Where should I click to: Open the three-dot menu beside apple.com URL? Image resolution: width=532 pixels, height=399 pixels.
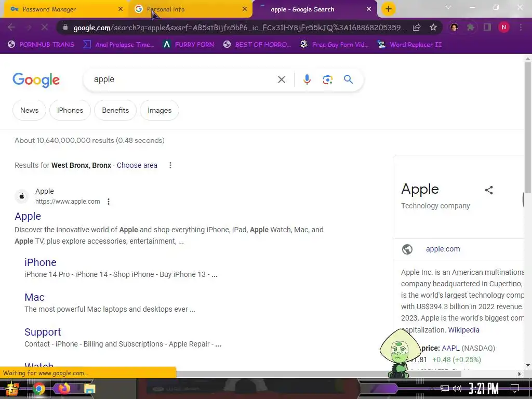click(109, 202)
